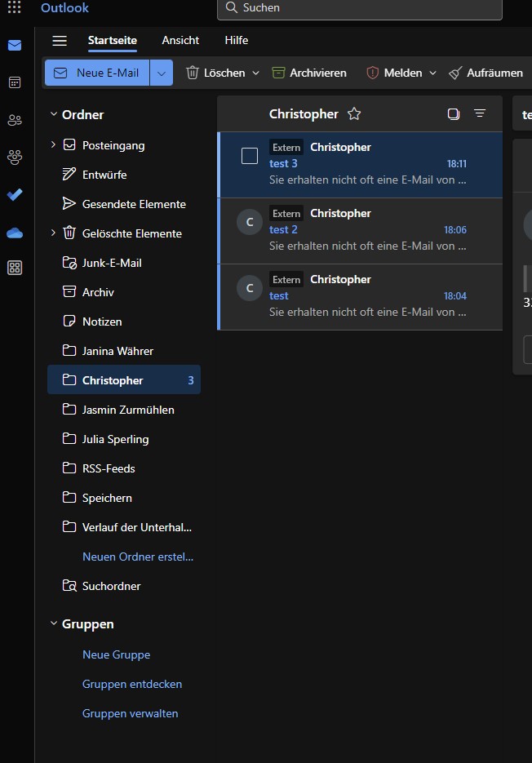This screenshot has height=763, width=532.
Task: Open the OneDrive cloud icon
Action: coord(15,233)
